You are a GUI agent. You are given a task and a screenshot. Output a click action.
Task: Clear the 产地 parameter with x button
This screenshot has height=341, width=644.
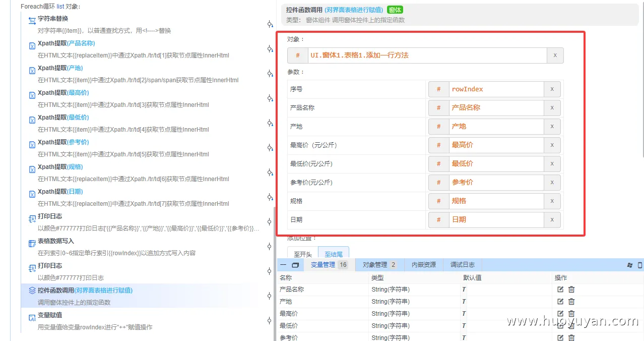point(552,127)
